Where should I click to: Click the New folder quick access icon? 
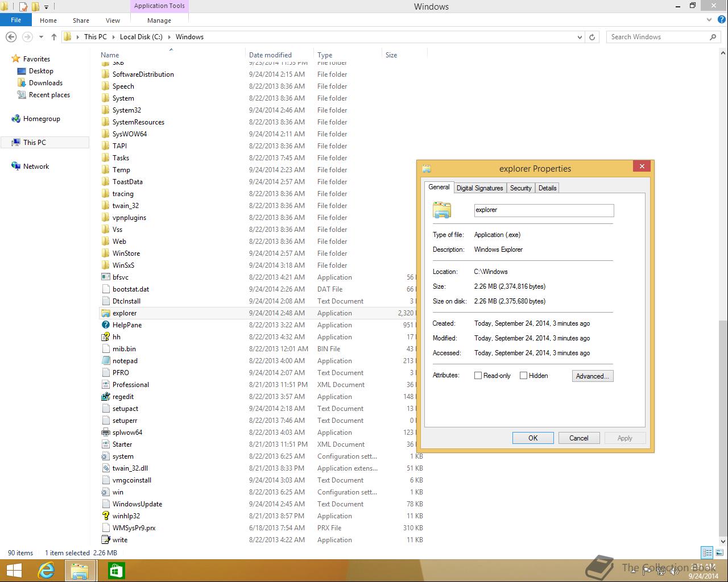pos(35,7)
